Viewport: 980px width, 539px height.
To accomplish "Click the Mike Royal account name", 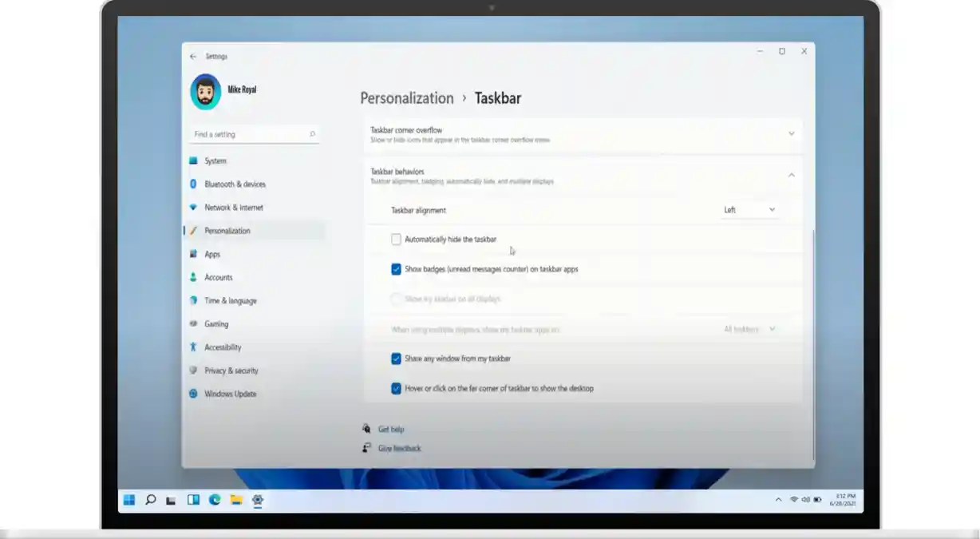I will point(242,89).
